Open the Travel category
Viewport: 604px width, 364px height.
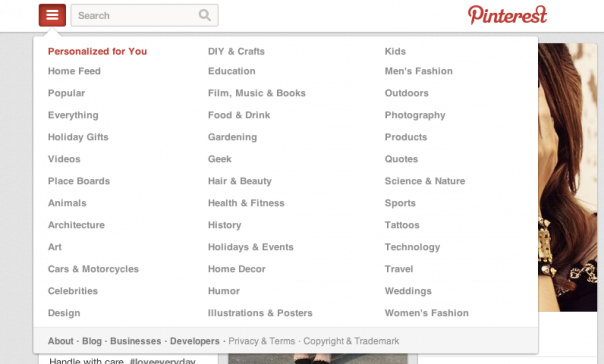coord(399,269)
